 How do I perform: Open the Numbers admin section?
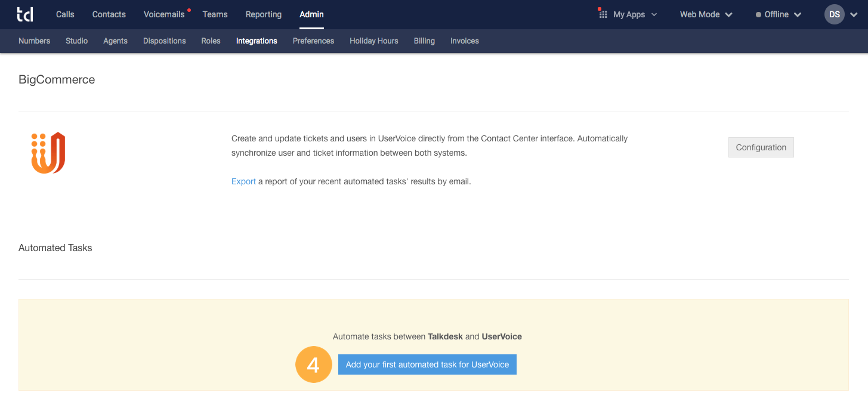click(x=35, y=41)
